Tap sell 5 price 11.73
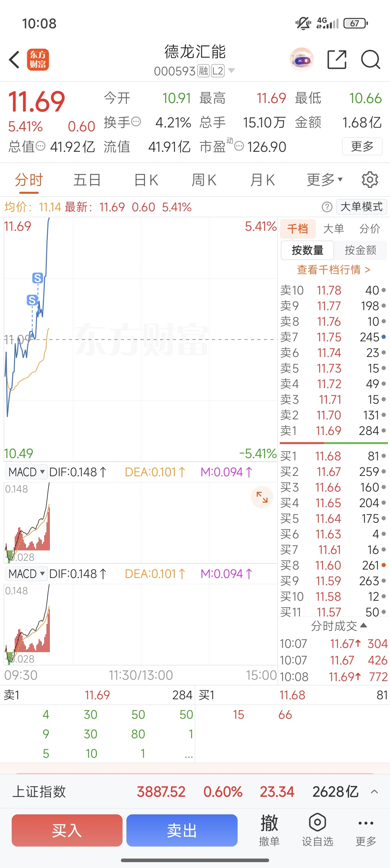This screenshot has width=390, height=868. click(x=329, y=368)
